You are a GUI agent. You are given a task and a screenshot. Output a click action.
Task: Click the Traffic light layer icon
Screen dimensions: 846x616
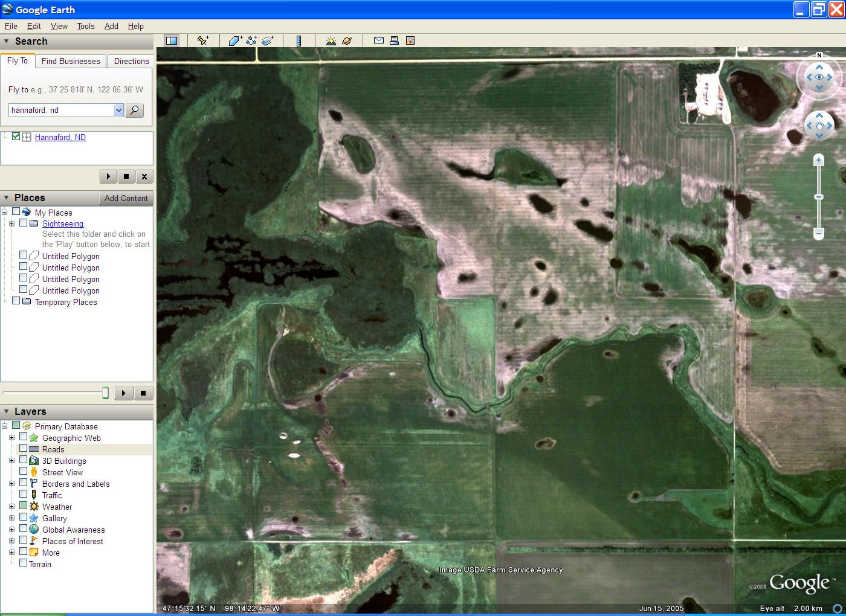(34, 495)
